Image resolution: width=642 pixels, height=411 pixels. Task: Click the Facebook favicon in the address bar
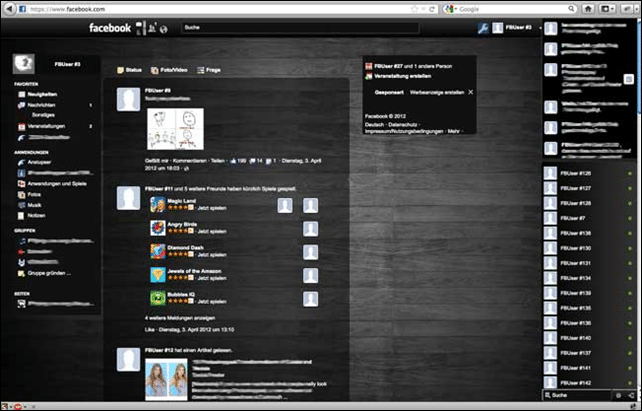pyautogui.click(x=22, y=9)
